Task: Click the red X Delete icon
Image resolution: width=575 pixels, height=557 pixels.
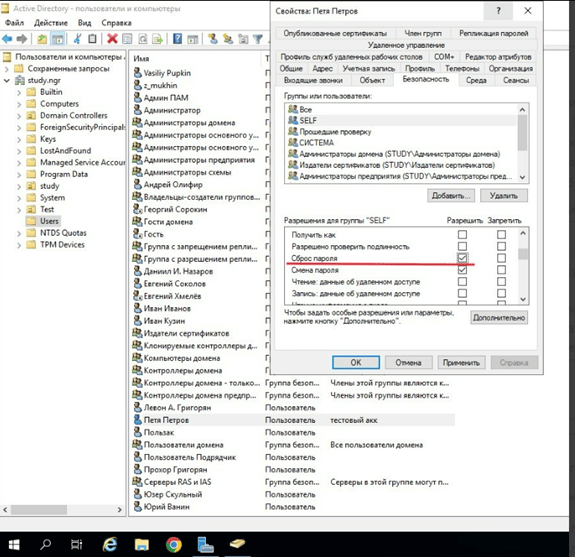Action: 112,39
